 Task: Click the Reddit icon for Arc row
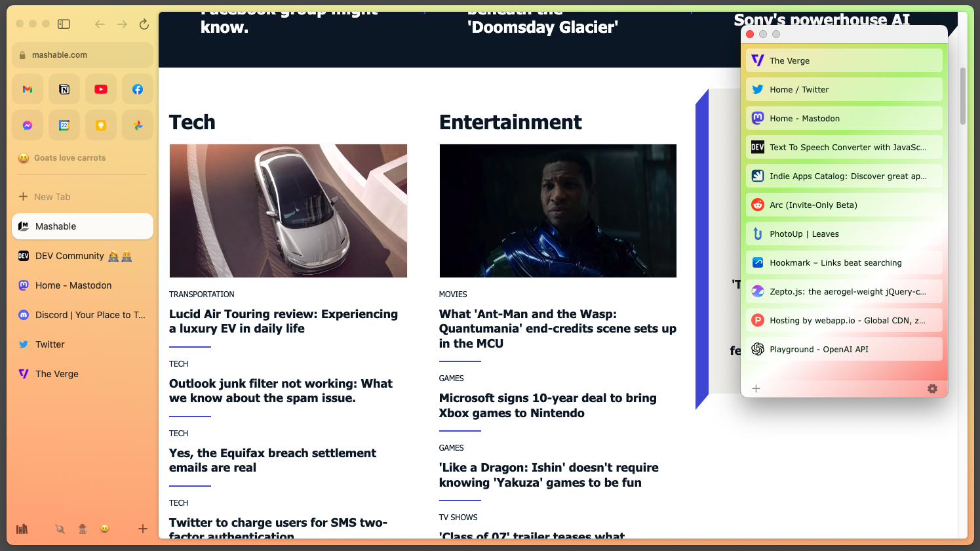tap(758, 205)
